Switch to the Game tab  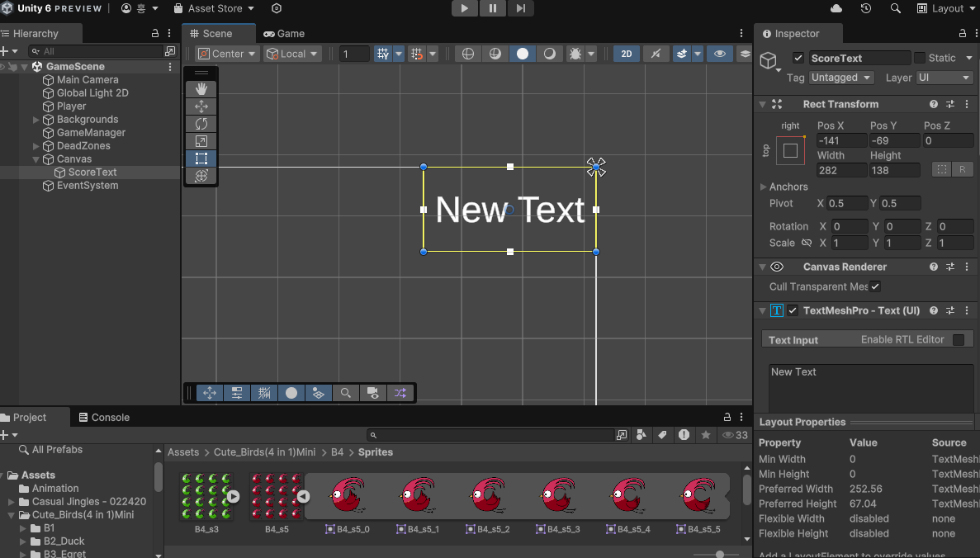[284, 34]
